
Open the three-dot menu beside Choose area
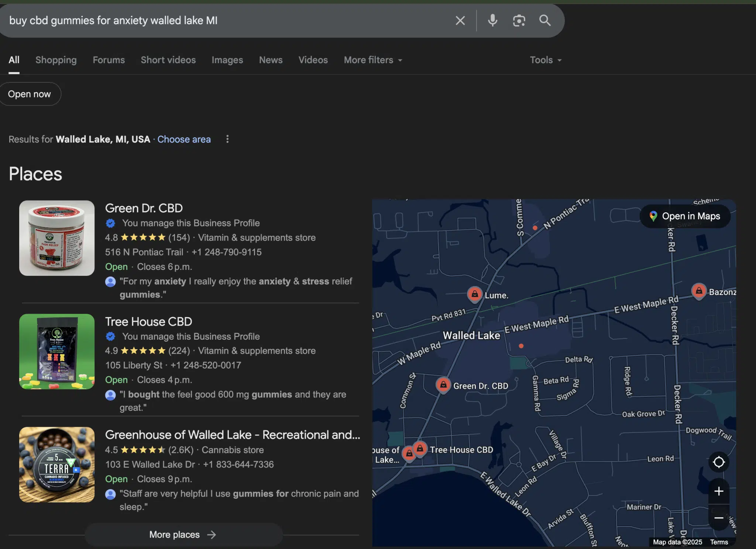tap(227, 139)
